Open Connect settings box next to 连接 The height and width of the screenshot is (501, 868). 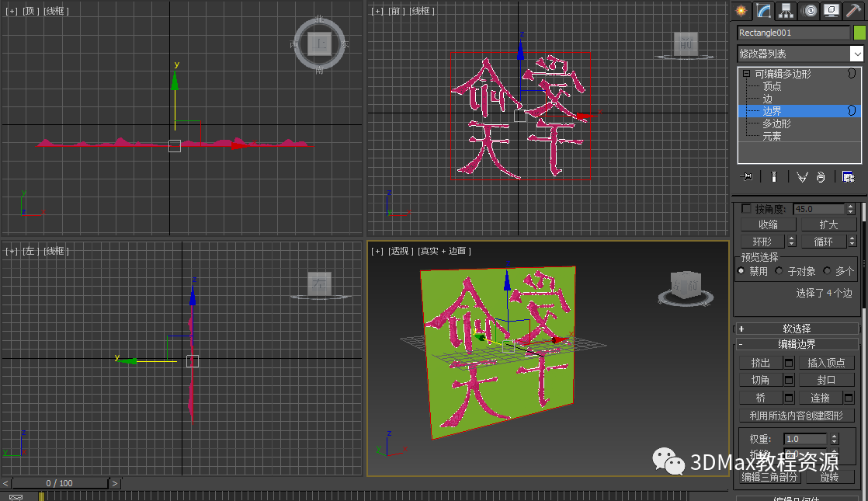point(849,398)
